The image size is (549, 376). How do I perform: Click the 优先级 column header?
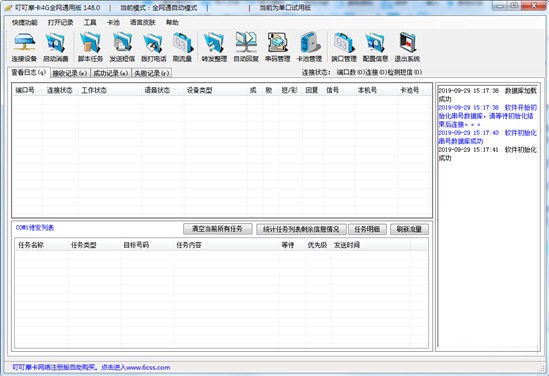pyautogui.click(x=317, y=245)
